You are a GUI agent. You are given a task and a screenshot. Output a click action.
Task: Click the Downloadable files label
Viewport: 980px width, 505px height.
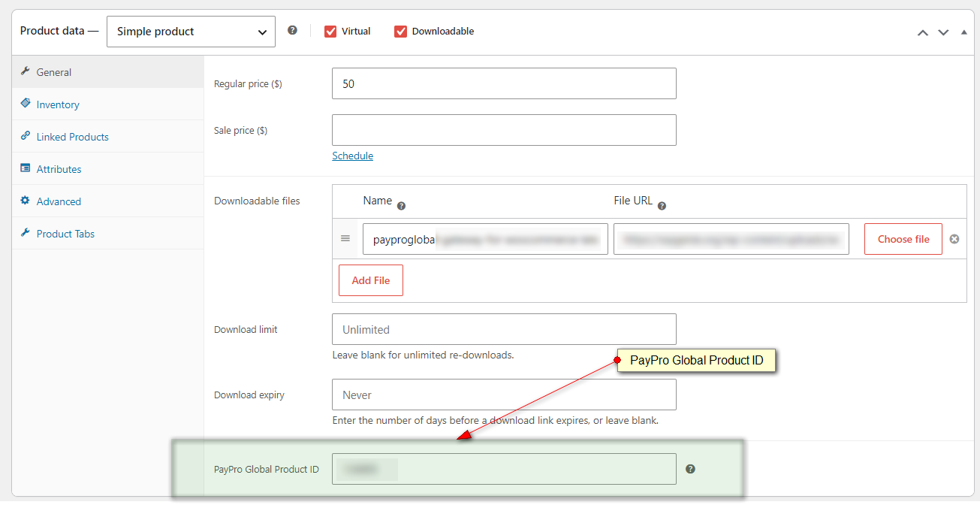[x=257, y=201]
